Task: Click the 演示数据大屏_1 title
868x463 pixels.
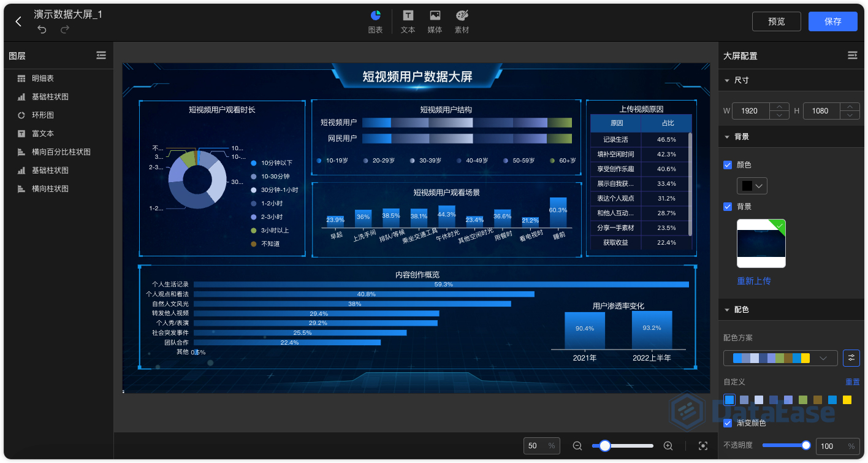Action: [68, 14]
